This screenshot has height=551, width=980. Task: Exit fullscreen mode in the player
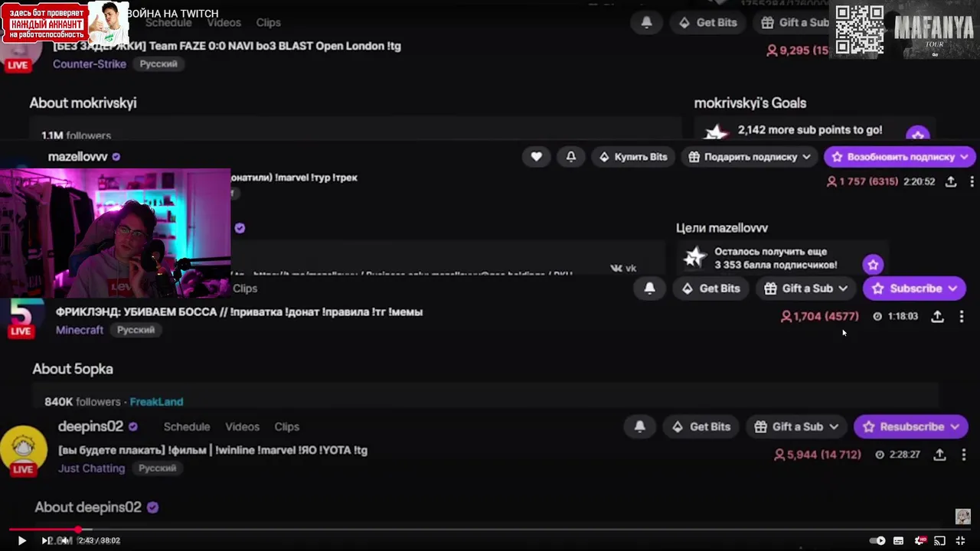[x=960, y=541]
